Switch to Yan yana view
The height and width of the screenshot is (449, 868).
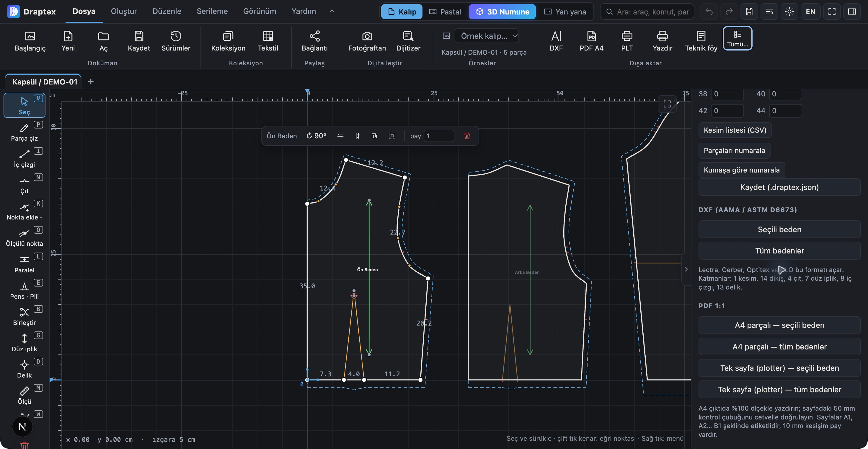(x=565, y=12)
